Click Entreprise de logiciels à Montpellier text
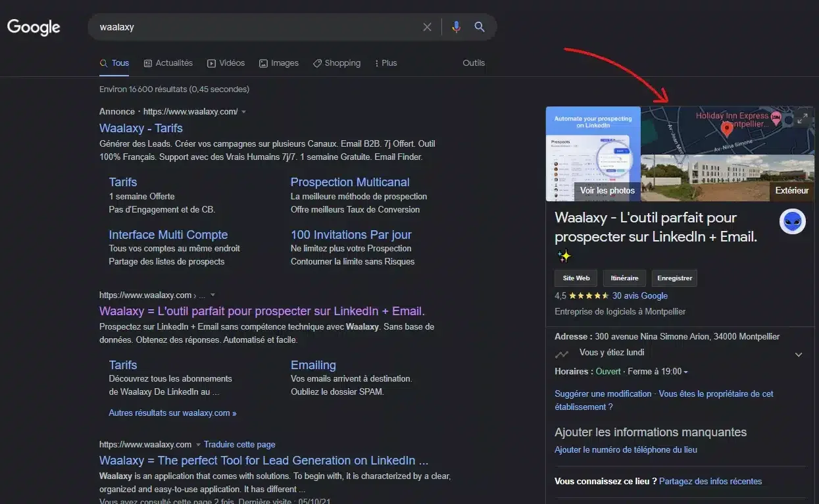Image resolution: width=819 pixels, height=504 pixels. pyautogui.click(x=620, y=312)
